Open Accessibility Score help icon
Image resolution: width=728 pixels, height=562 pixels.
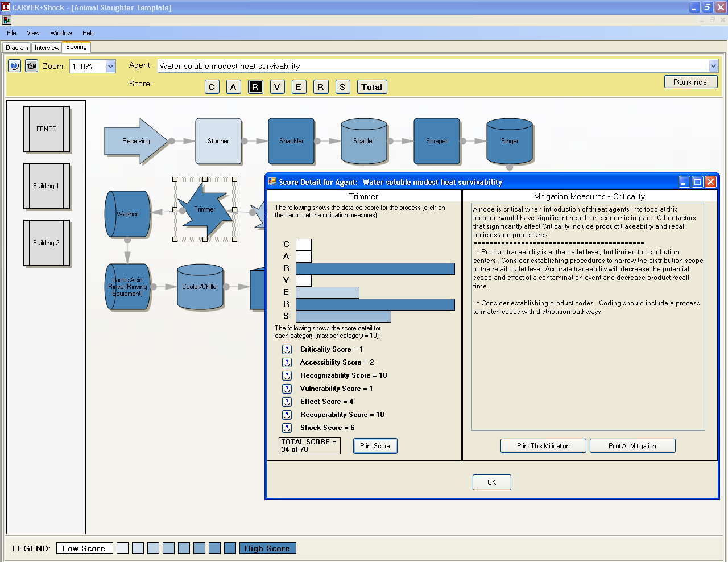(287, 362)
